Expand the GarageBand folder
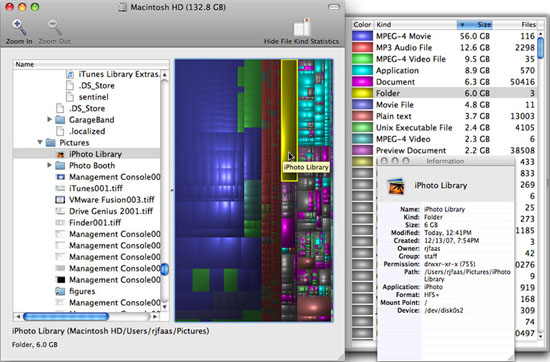The width and height of the screenshot is (550, 362). (49, 120)
